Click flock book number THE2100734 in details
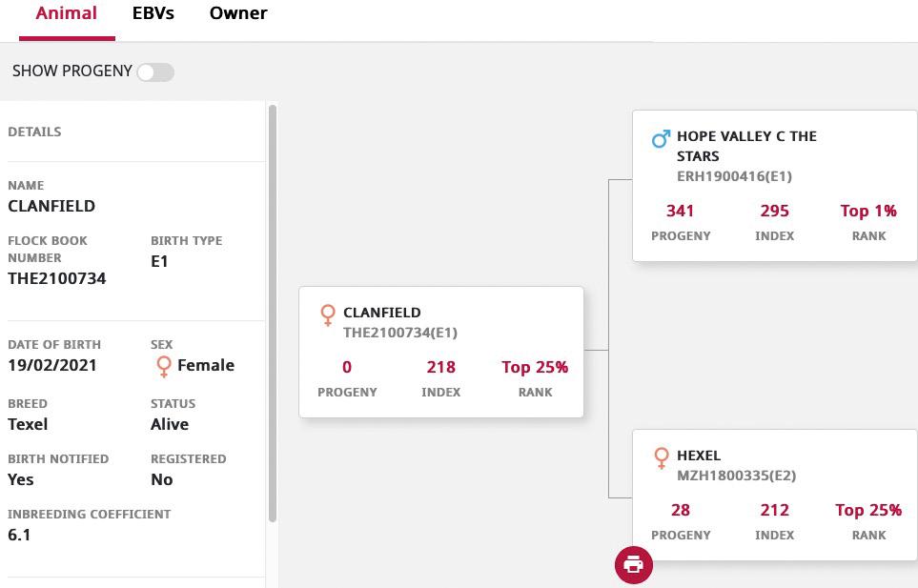The width and height of the screenshot is (918, 588). [57, 278]
